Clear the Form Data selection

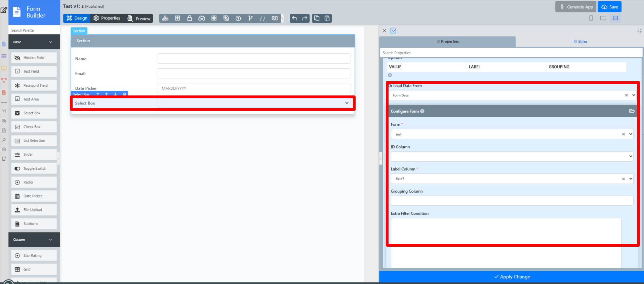click(627, 95)
